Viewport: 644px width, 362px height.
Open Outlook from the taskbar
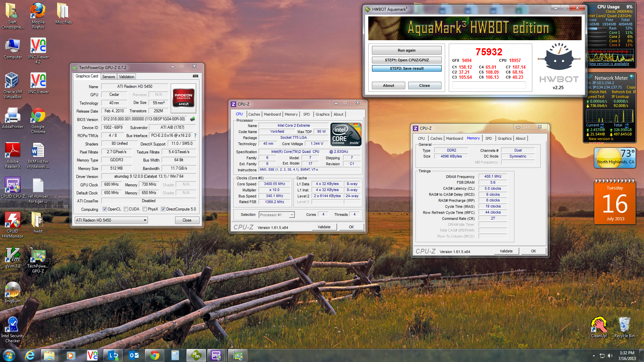pos(134,355)
